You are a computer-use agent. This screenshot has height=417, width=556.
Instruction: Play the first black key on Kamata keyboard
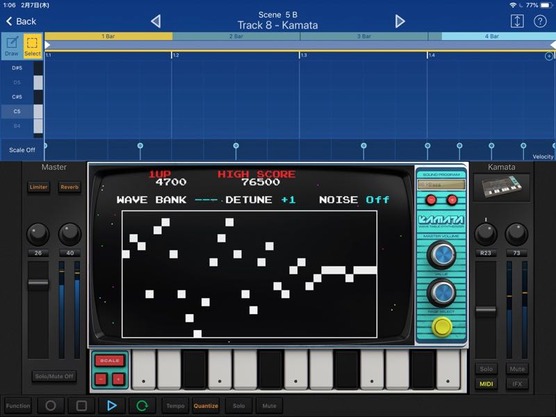click(x=194, y=369)
